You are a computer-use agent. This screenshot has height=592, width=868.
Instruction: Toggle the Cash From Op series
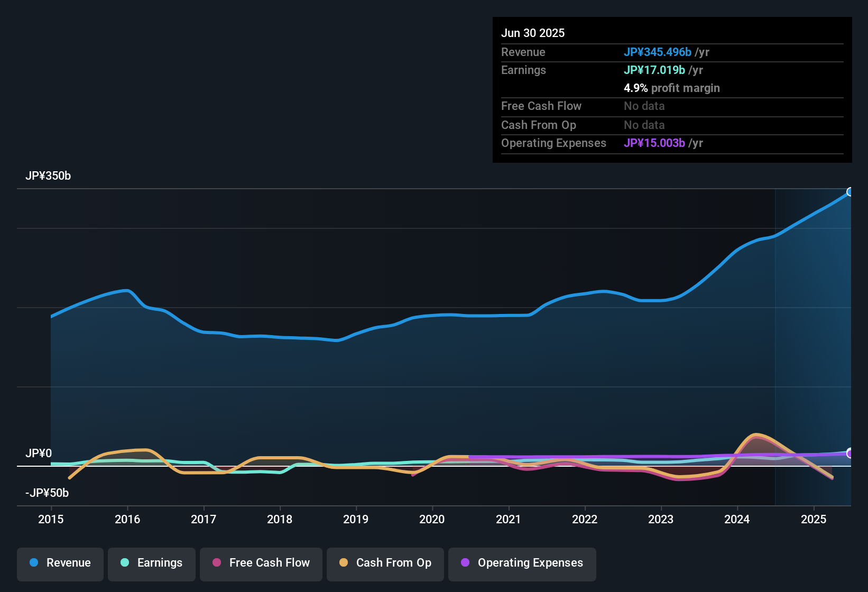coord(385,563)
